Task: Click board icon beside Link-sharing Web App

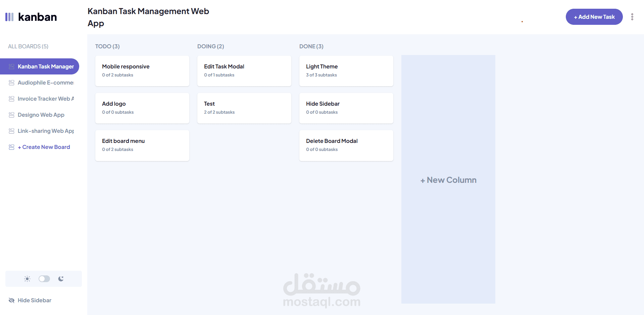Action: [x=11, y=131]
